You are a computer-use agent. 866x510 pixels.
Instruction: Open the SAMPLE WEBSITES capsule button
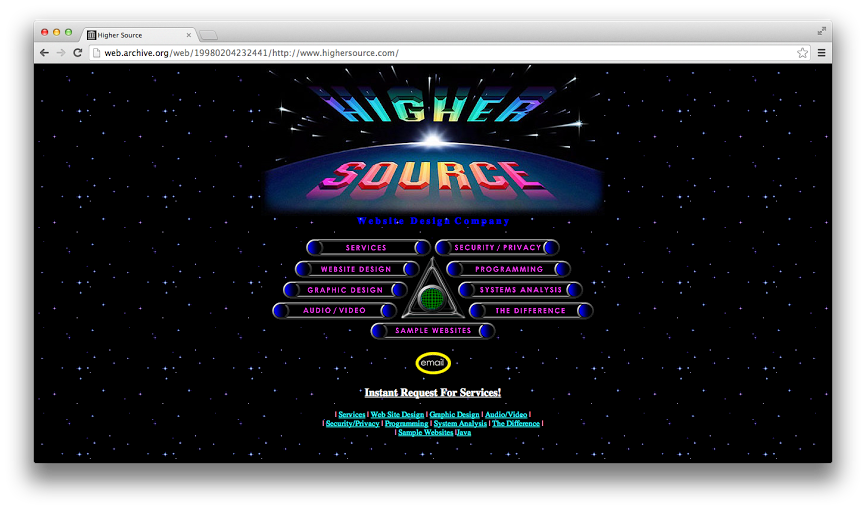(432, 331)
